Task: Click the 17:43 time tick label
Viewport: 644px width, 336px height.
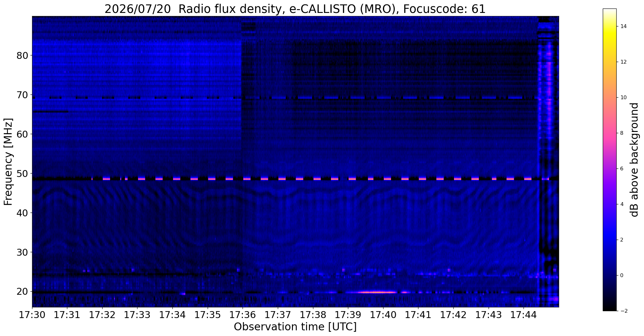Action: coord(489,315)
